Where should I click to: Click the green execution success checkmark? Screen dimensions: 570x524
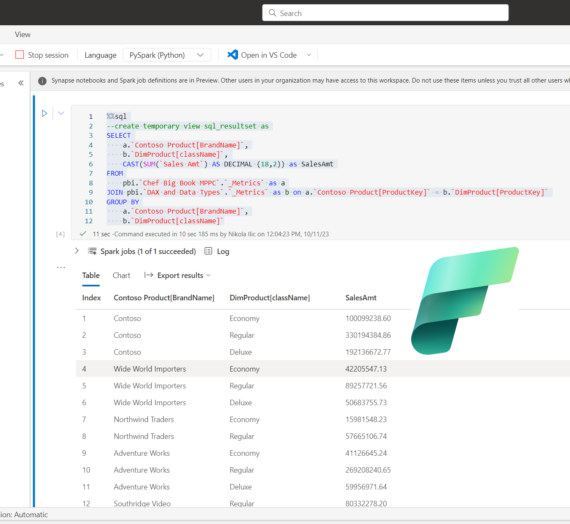(x=83, y=233)
